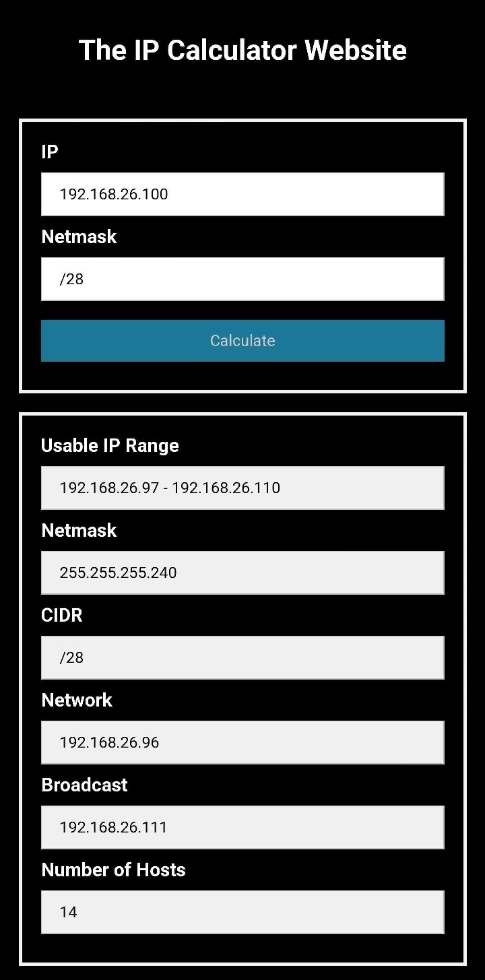Click the Number of Hosts label
Viewport: 485px width, 980px height.
(113, 870)
